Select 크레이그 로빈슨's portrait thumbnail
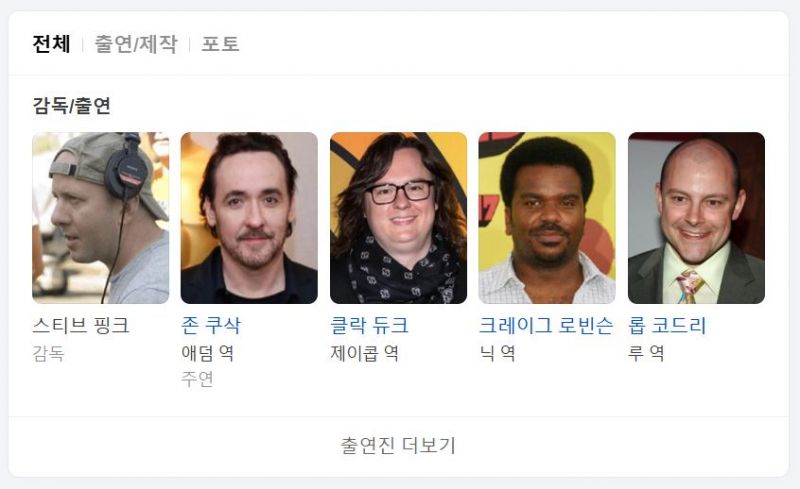The width and height of the screenshot is (800, 489). [547, 218]
